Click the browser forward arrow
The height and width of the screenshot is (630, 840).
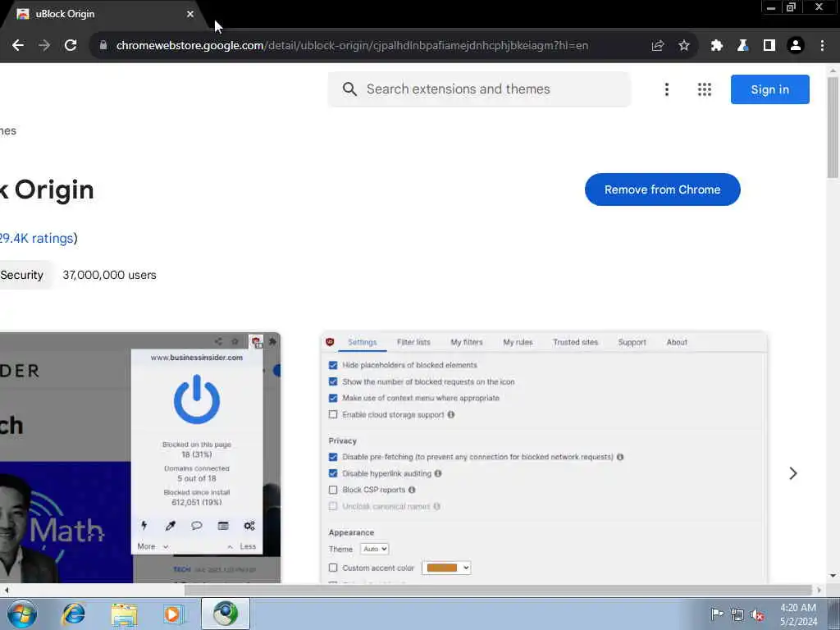[x=44, y=46]
